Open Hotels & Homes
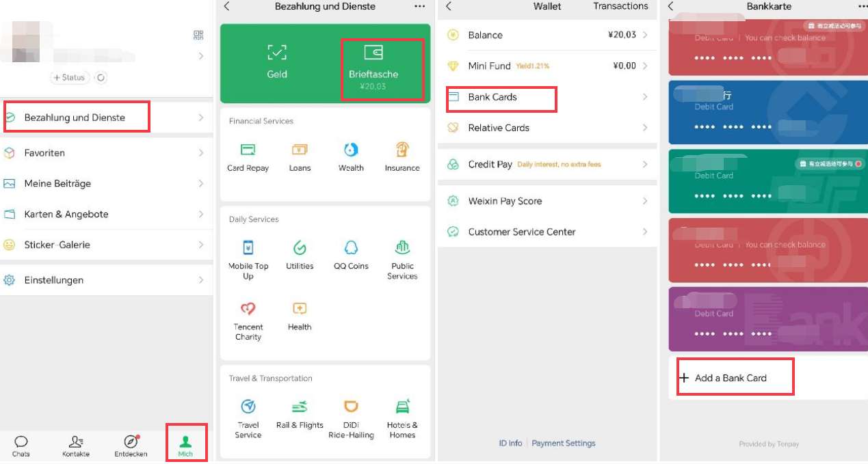868x464 pixels. point(402,420)
